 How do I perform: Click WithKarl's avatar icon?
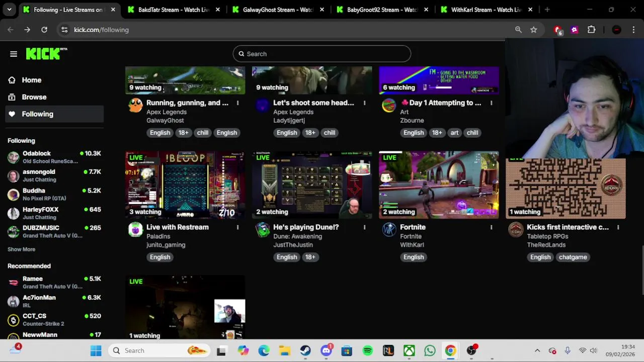pos(389,230)
